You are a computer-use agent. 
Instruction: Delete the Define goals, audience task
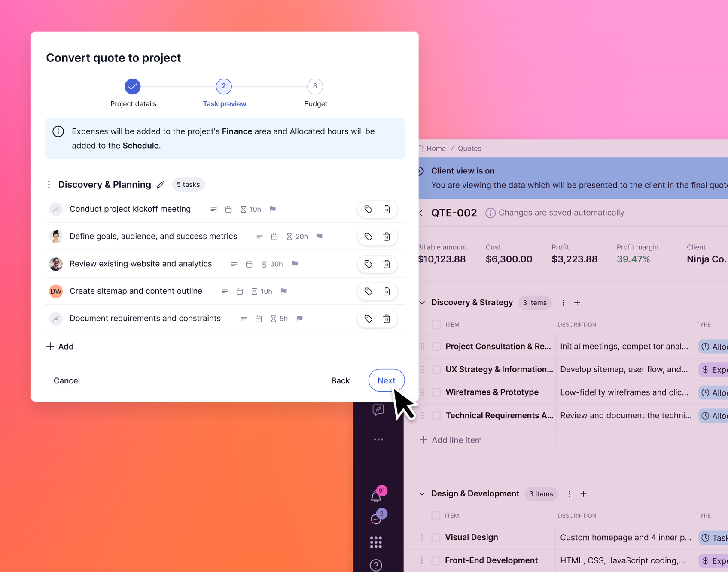387,237
